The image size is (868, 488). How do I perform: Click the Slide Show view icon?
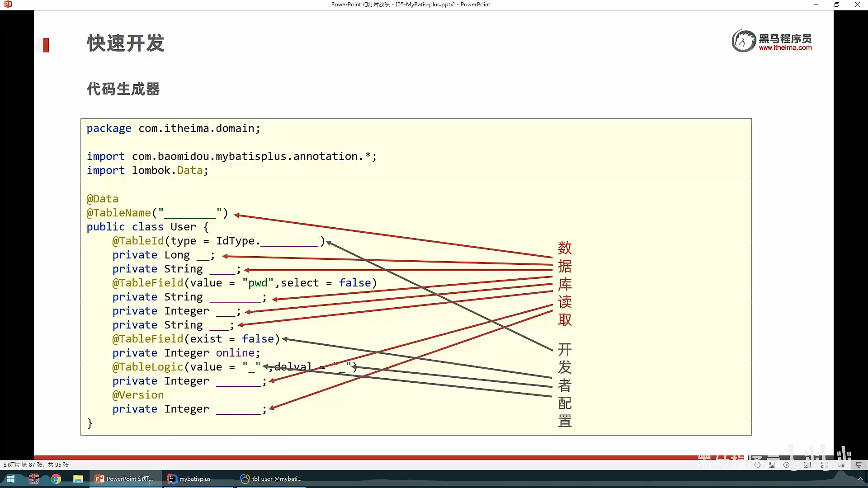tap(859, 465)
